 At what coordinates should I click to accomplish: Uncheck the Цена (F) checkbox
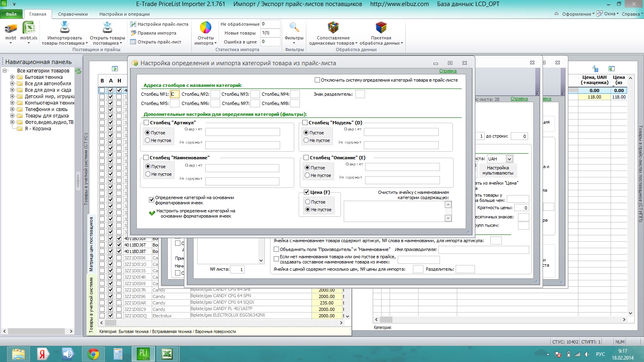click(x=306, y=192)
